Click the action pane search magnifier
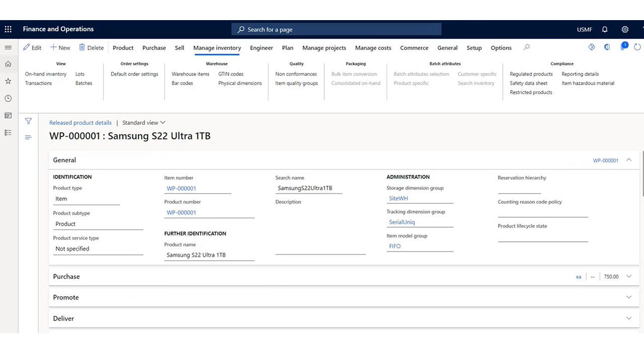This screenshot has height=362, width=644. tap(526, 47)
